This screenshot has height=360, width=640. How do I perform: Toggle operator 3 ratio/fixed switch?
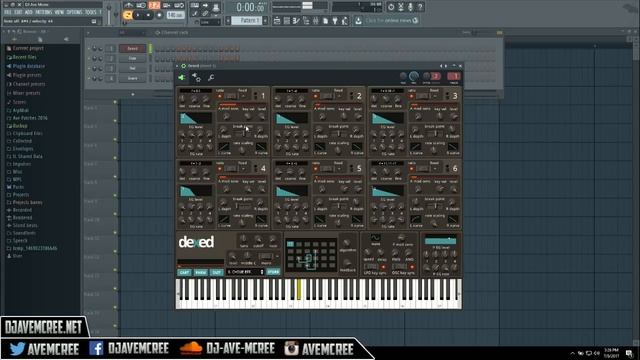coord(422,96)
